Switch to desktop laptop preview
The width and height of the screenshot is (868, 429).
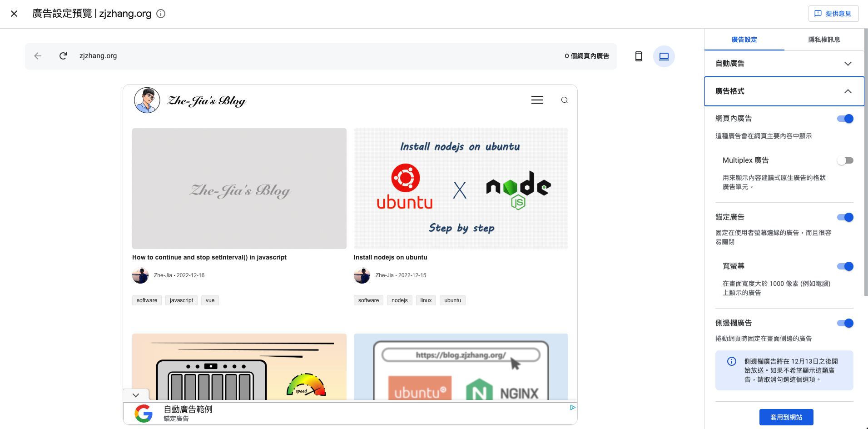[664, 56]
